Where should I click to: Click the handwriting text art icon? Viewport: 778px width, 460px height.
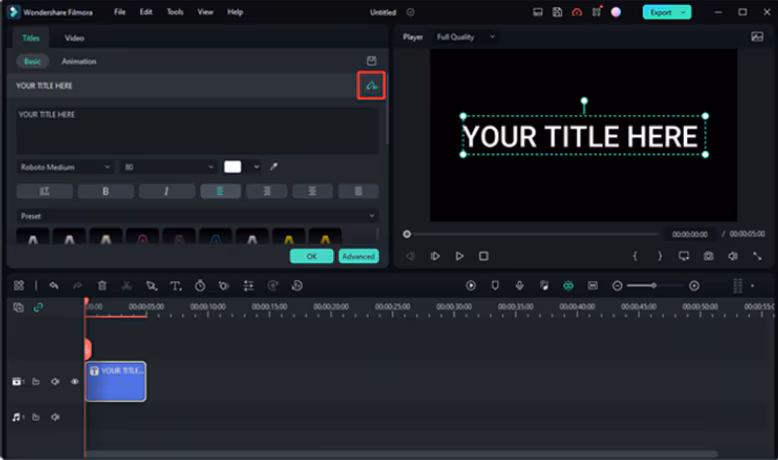371,86
